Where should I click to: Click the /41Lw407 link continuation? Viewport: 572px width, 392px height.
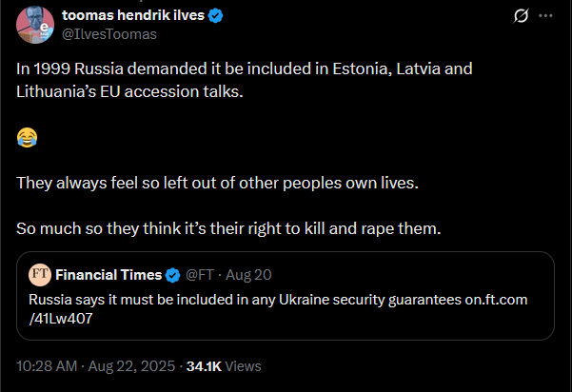click(61, 319)
